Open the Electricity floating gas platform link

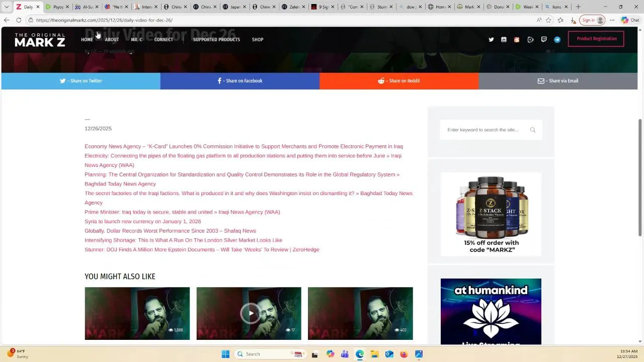[243, 160]
